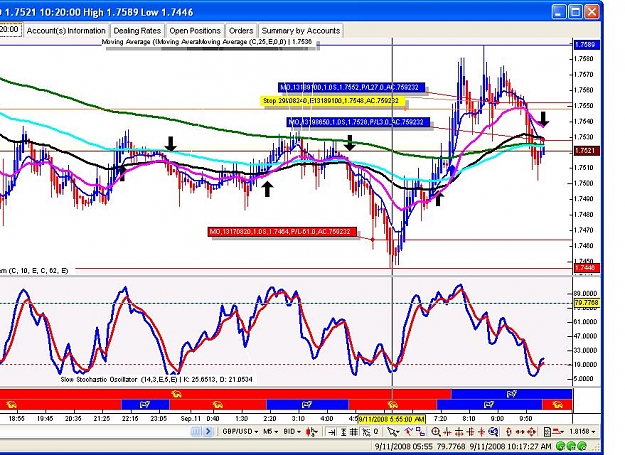This screenshot has height=455, width=625.
Task: Go to Summary by Accounts tab
Action: click(301, 31)
